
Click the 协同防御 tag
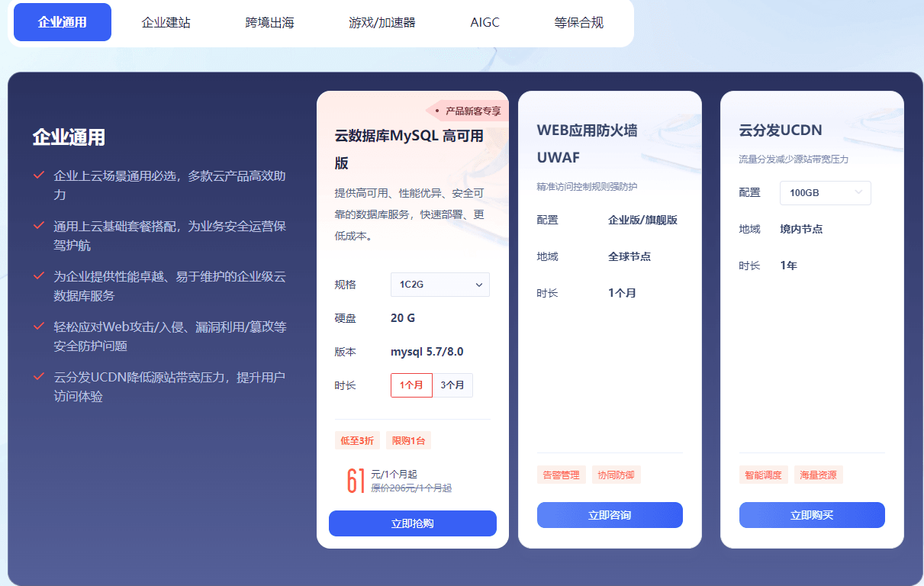(x=617, y=475)
